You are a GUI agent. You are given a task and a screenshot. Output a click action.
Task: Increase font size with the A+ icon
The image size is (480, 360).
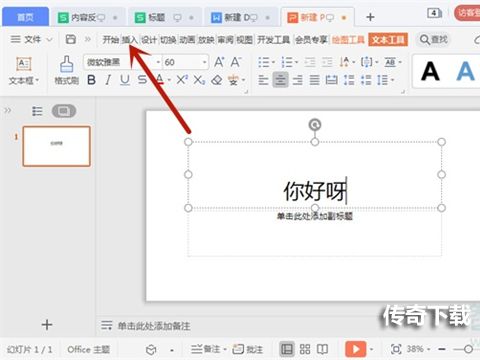[x=219, y=62]
